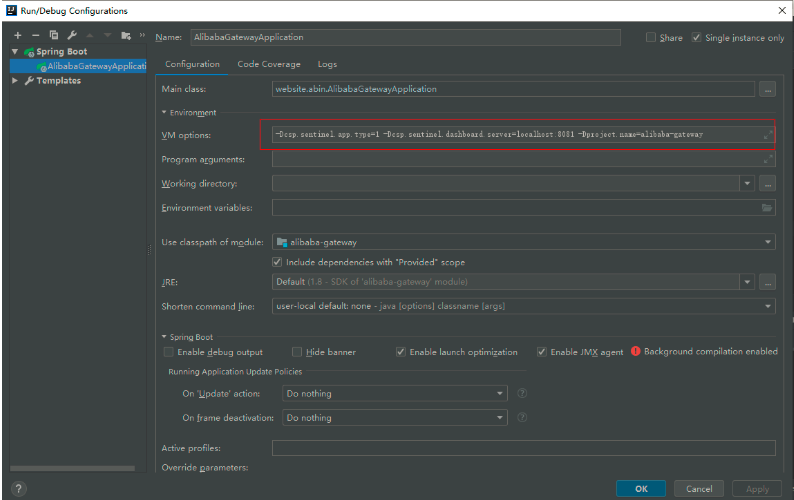
Task: Switch to the Configuration tab
Action: click(x=192, y=64)
